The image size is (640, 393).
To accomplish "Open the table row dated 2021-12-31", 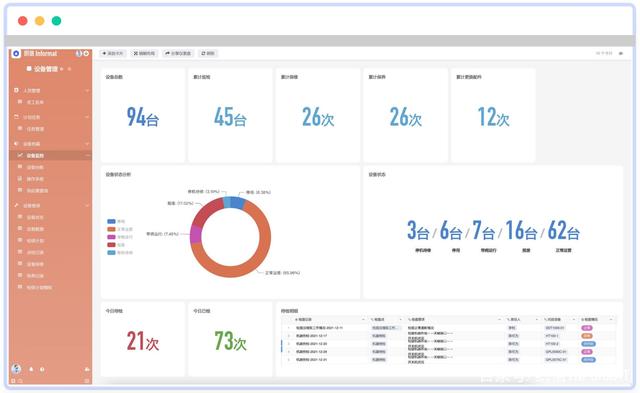I will tap(449, 360).
